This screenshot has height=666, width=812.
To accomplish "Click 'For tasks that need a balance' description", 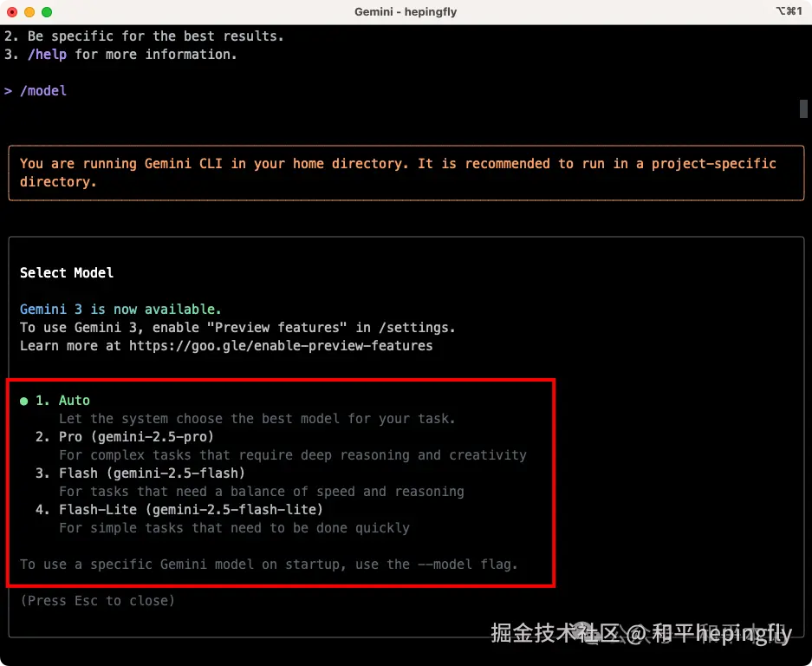I will pyautogui.click(x=262, y=492).
